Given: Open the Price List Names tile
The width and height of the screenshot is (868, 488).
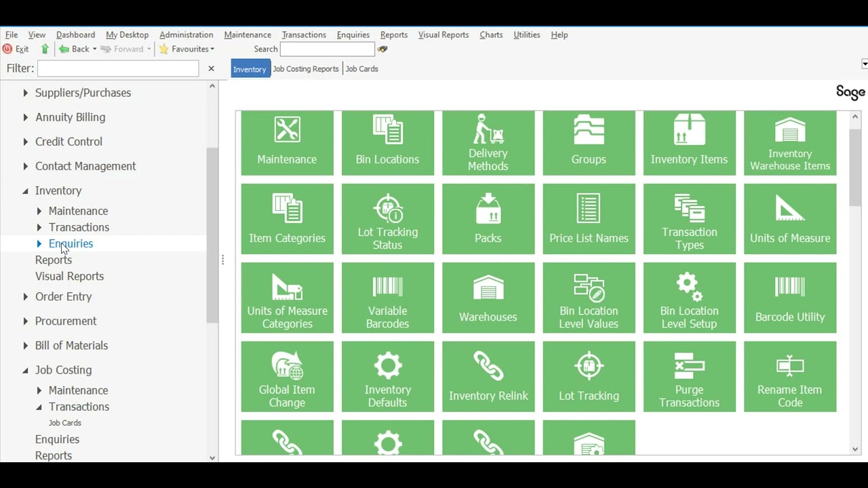Looking at the screenshot, I should (589, 219).
